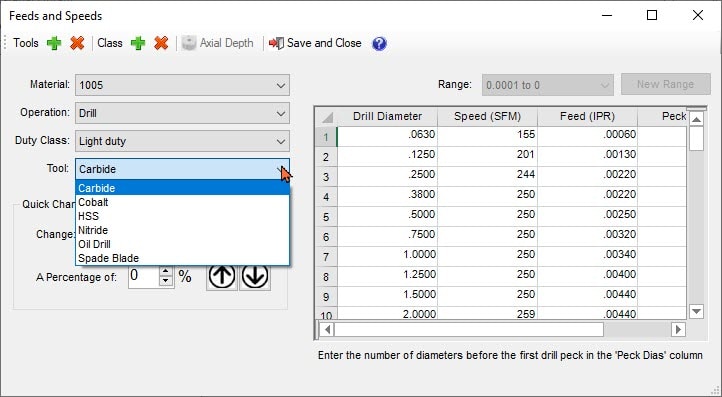The width and height of the screenshot is (722, 397).
Task: Maximize the Feeds and Speeds window
Action: [652, 16]
